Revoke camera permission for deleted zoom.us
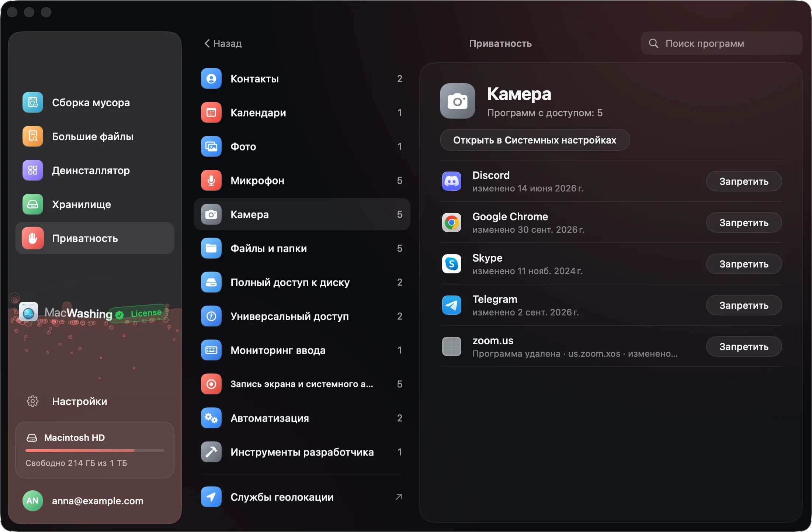812x532 pixels. pyautogui.click(x=744, y=346)
